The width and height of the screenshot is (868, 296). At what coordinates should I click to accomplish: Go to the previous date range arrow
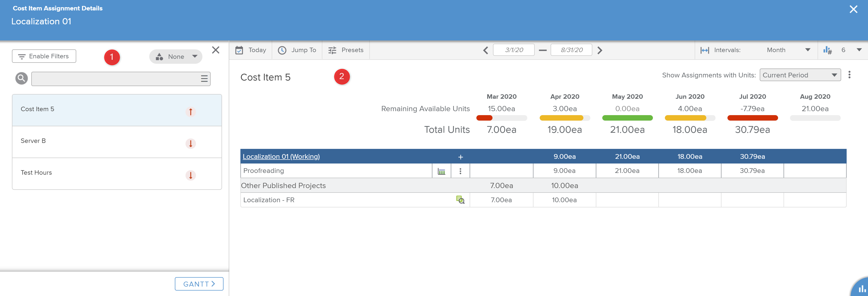[x=485, y=51]
